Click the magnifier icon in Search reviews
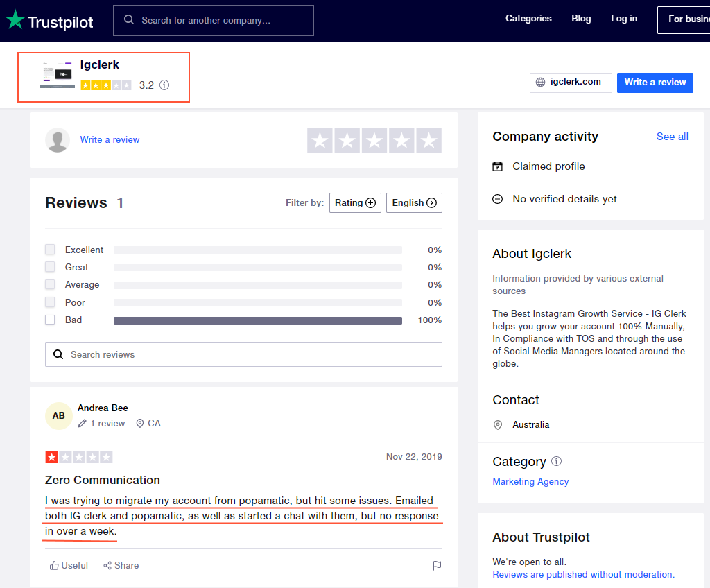 pos(58,354)
